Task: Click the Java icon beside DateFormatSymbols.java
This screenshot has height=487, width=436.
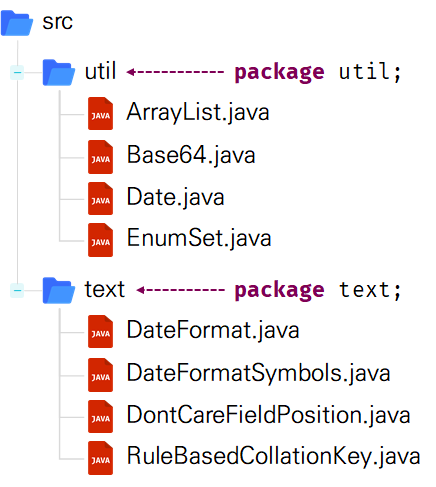Action: tap(100, 375)
